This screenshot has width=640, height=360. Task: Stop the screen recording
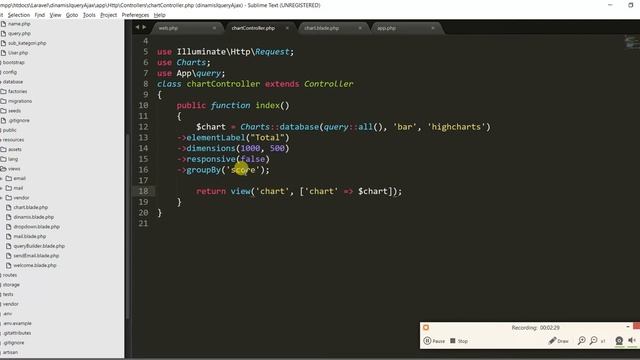click(x=459, y=341)
